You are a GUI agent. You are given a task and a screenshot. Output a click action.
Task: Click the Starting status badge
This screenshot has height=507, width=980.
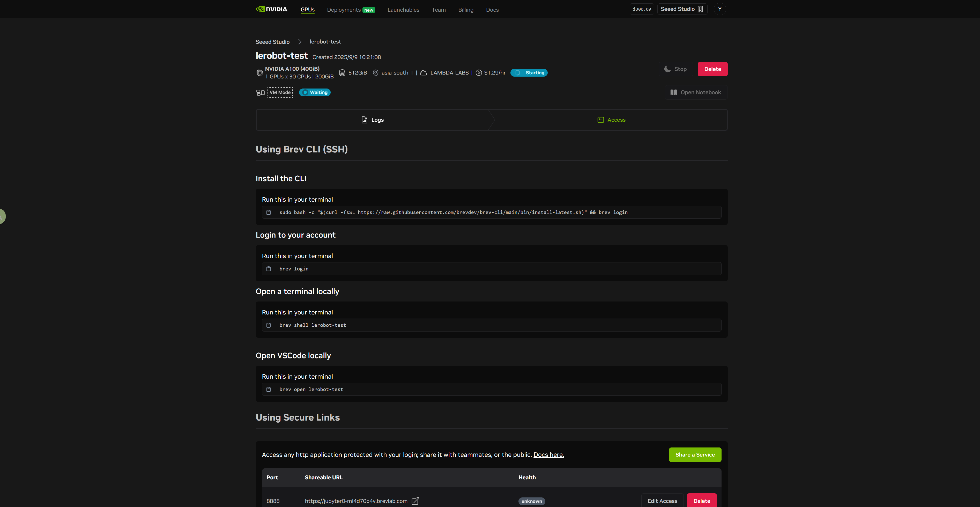(x=529, y=73)
